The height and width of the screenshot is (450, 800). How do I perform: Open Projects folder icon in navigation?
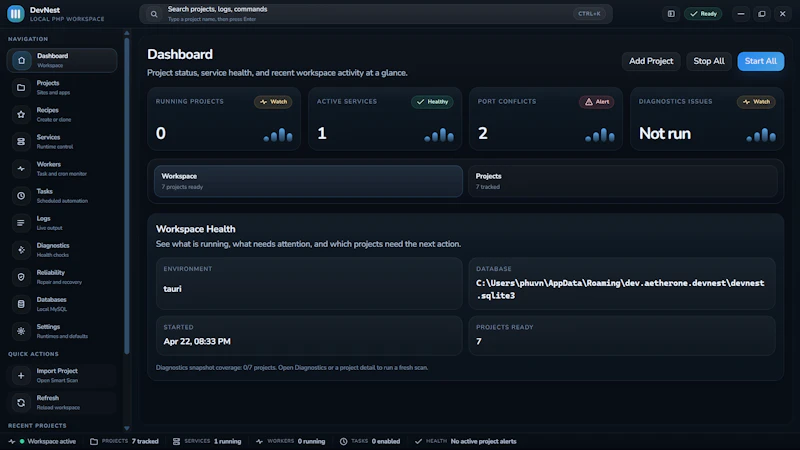pyautogui.click(x=21, y=87)
